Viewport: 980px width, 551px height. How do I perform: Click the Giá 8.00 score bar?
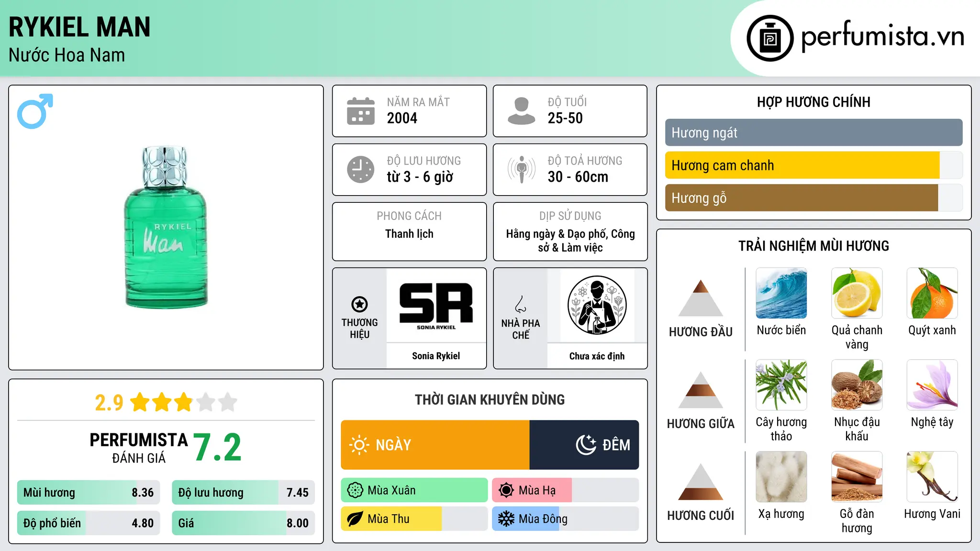(243, 523)
